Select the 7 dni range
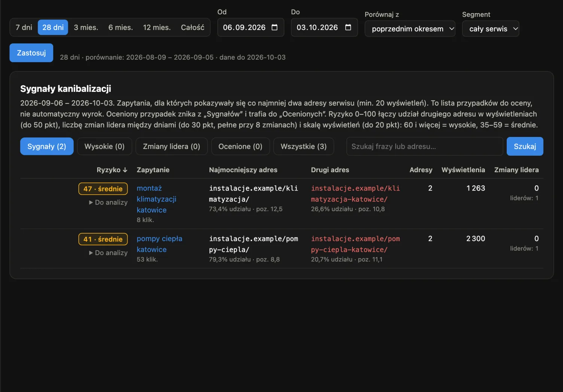This screenshot has height=392, width=563. point(24,27)
